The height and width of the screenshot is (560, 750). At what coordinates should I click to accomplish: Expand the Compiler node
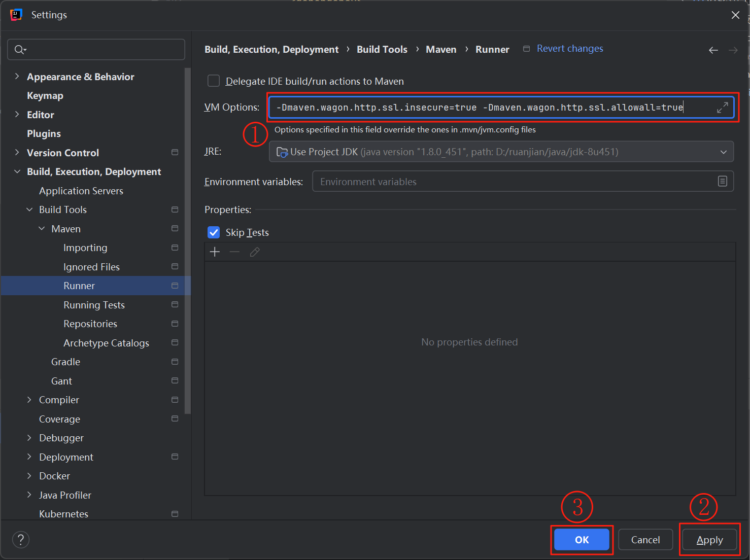[x=29, y=400]
